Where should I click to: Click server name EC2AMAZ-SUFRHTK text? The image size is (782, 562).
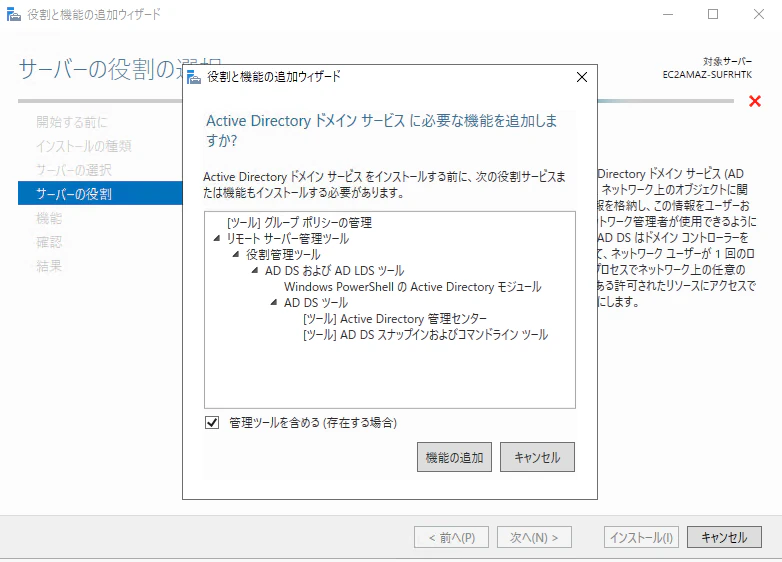tap(707, 75)
